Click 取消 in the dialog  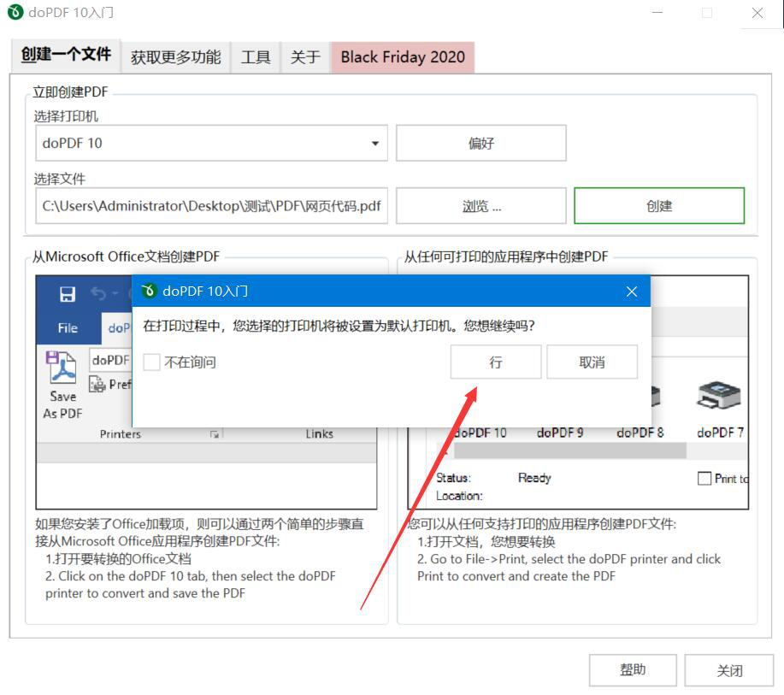[592, 362]
